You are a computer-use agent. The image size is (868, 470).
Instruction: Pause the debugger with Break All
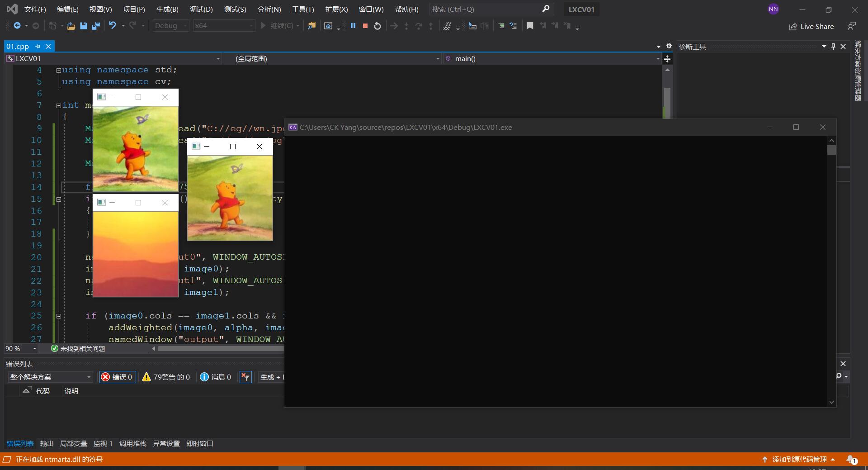pyautogui.click(x=353, y=26)
